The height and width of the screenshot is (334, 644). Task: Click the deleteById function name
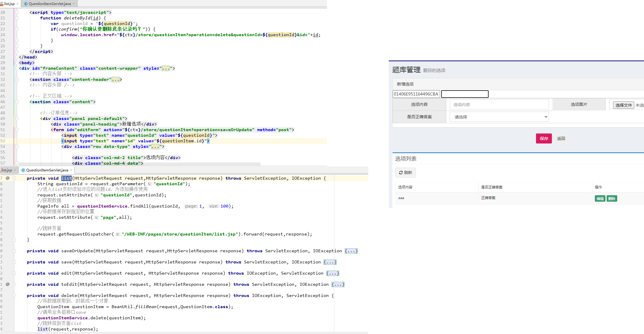(x=77, y=18)
